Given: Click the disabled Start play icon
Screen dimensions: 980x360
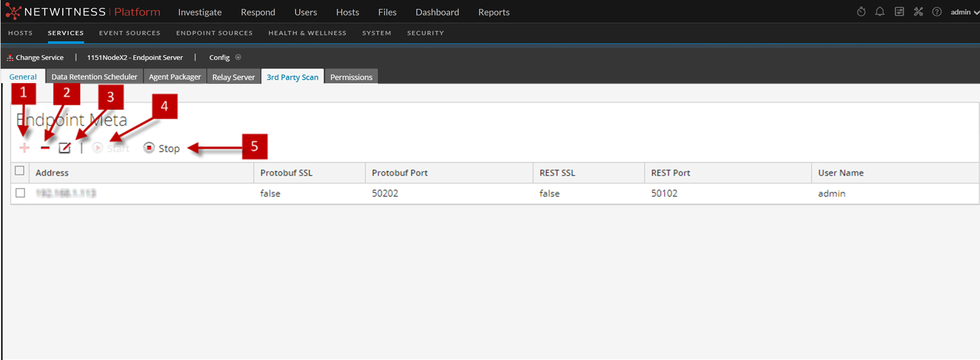Looking at the screenshot, I should (97, 148).
